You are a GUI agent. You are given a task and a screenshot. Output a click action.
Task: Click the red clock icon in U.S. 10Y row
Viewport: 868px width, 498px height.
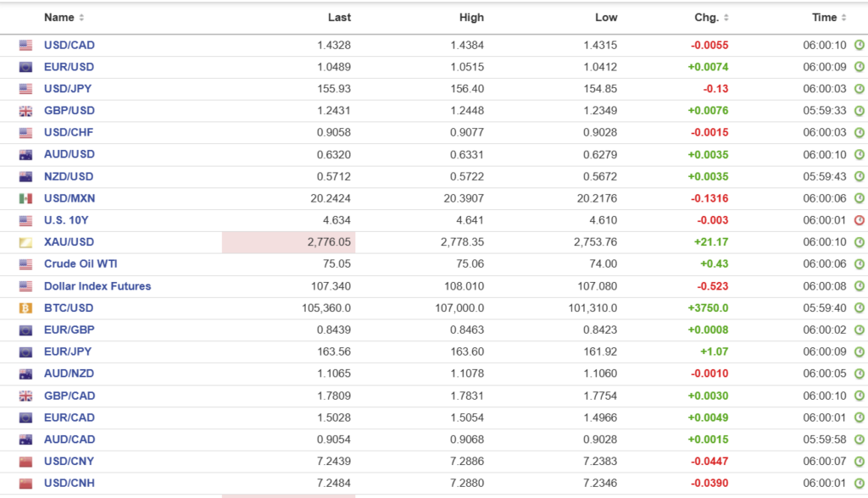pos(859,220)
